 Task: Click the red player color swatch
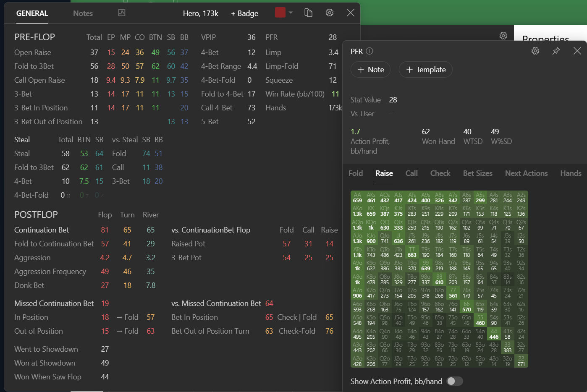[280, 13]
